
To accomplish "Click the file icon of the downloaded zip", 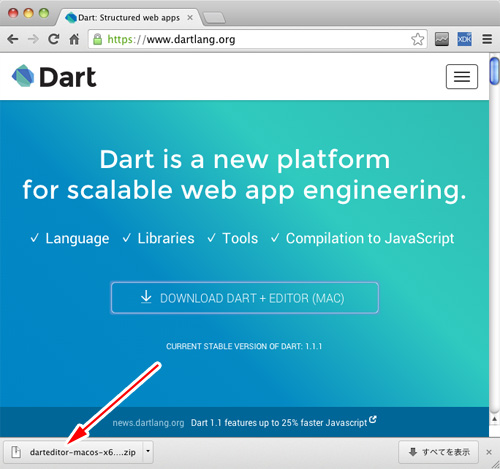I will point(16,452).
